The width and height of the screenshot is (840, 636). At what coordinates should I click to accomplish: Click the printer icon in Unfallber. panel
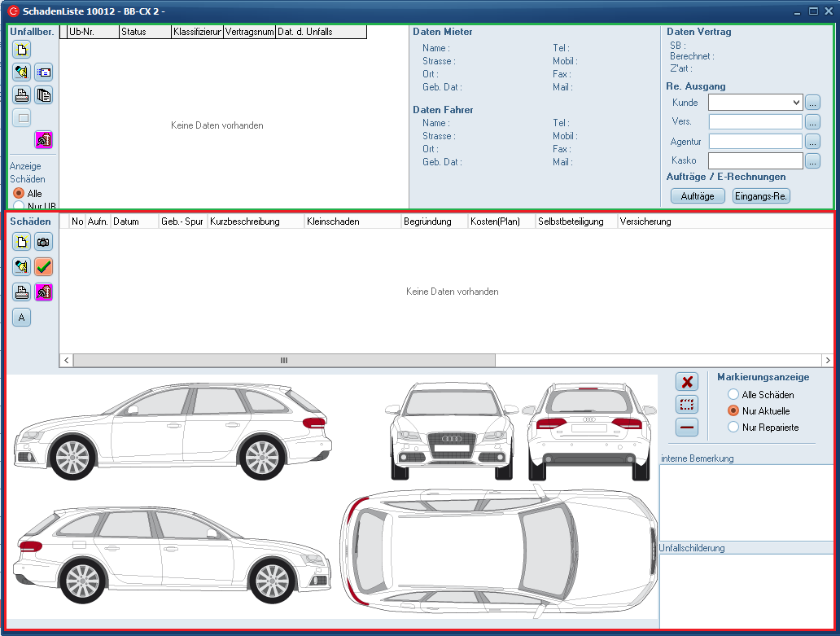coord(22,94)
